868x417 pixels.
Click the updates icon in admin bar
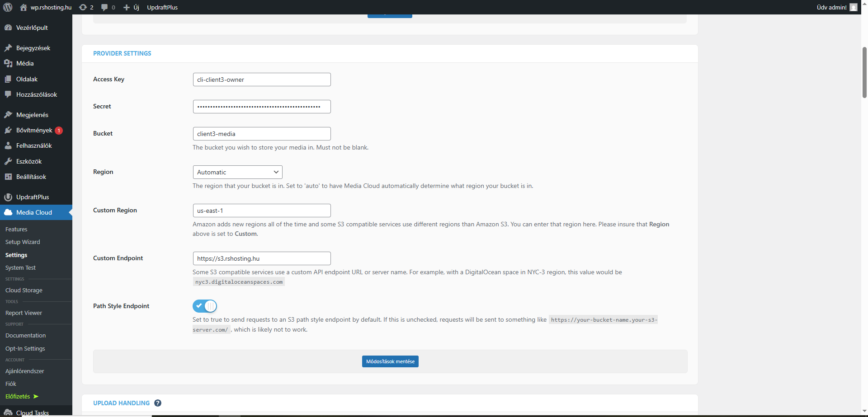pos(83,7)
